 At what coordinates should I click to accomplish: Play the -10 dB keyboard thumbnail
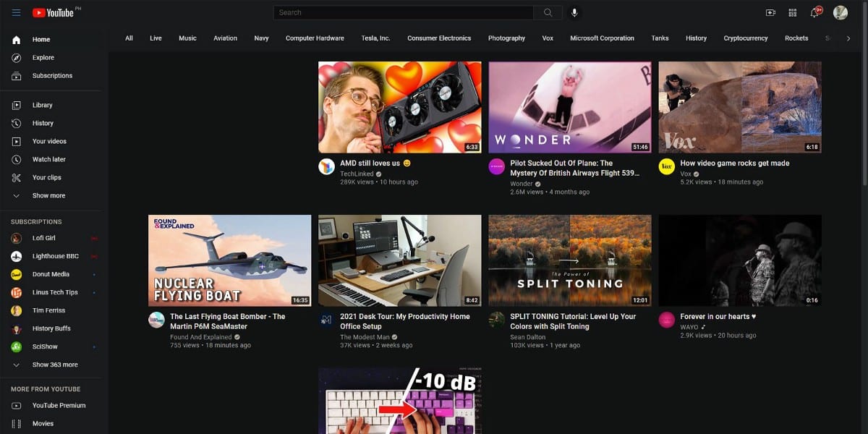coord(400,401)
